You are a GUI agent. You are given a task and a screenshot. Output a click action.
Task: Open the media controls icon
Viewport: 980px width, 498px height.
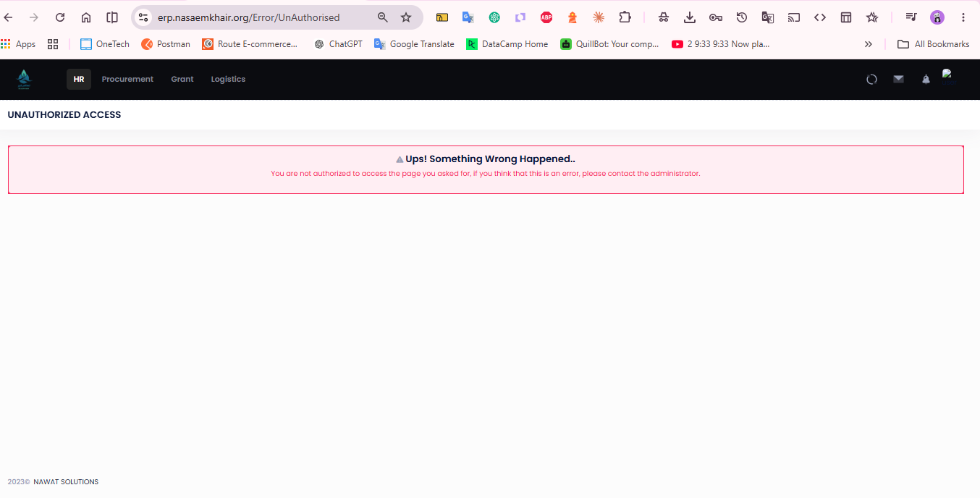pos(911,17)
